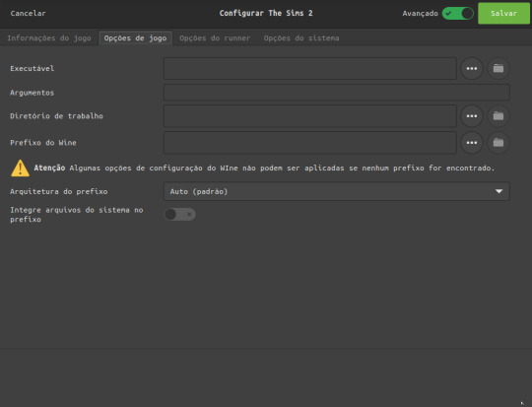Viewport: 532px width, 407px height.
Task: Focus the Executável path field
Action: click(x=310, y=69)
